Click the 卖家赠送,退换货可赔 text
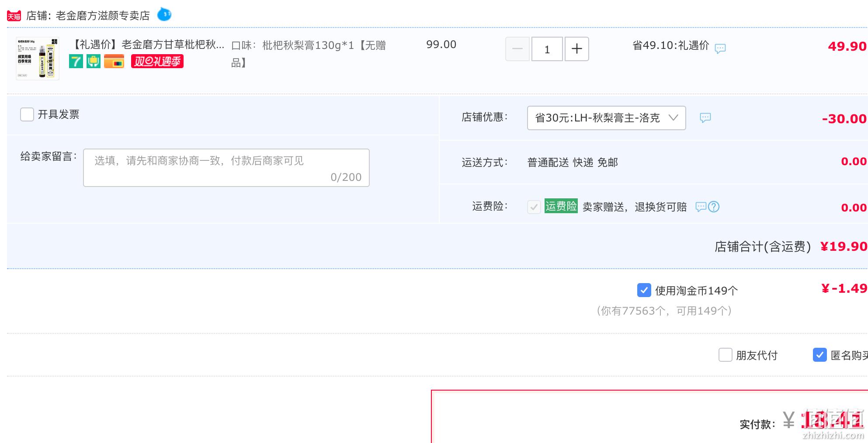The height and width of the screenshot is (443, 868). 635,207
